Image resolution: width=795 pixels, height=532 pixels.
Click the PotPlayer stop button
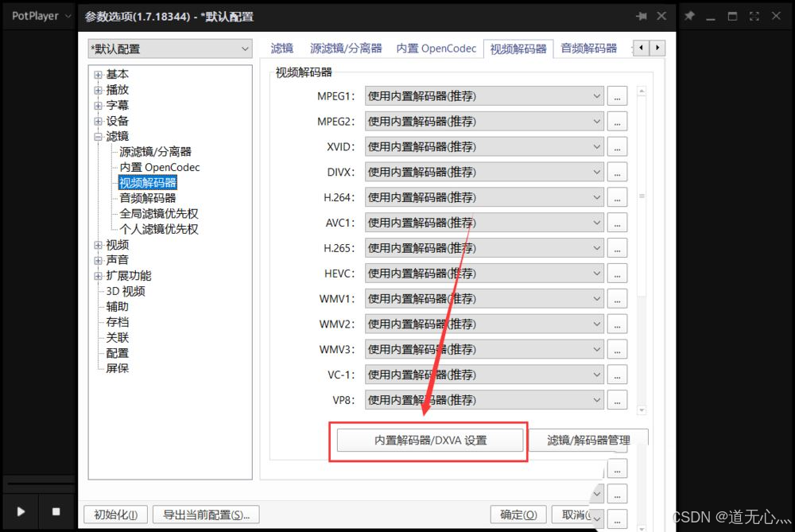(56, 511)
